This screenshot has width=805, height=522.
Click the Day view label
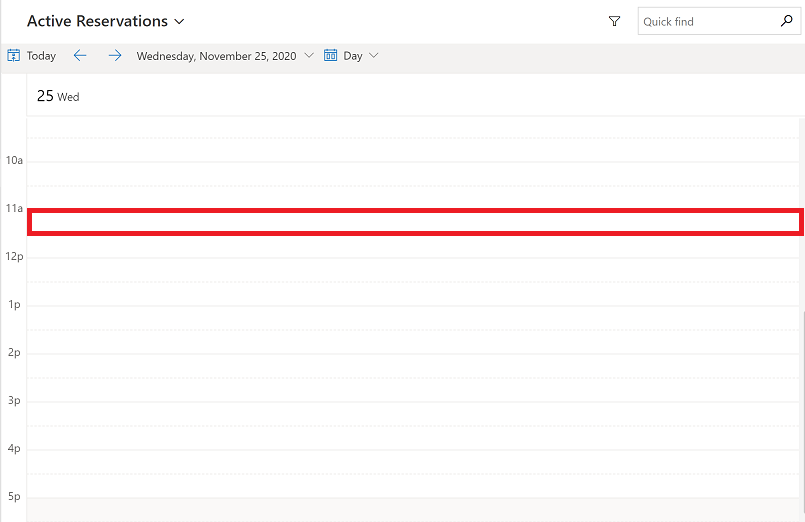(353, 56)
